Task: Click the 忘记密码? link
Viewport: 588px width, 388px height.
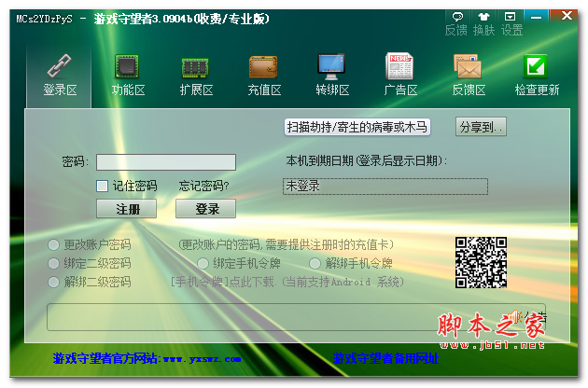Action: coord(203,186)
